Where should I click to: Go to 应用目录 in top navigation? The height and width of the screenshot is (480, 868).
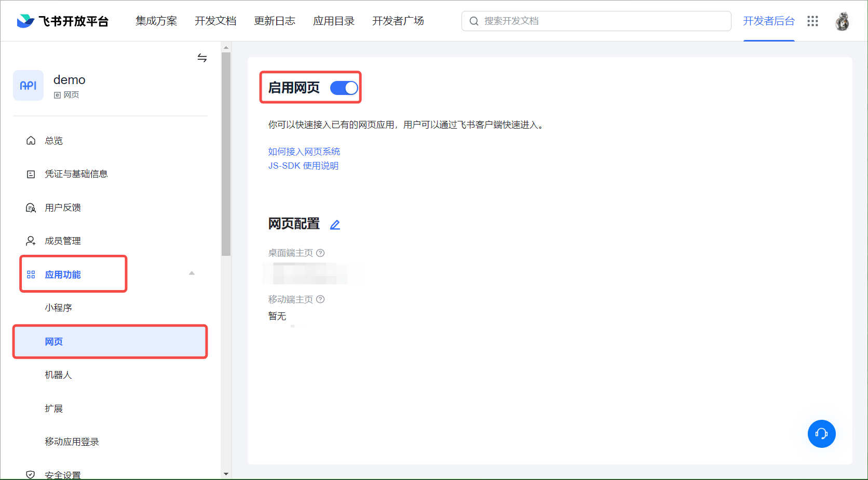click(x=333, y=21)
